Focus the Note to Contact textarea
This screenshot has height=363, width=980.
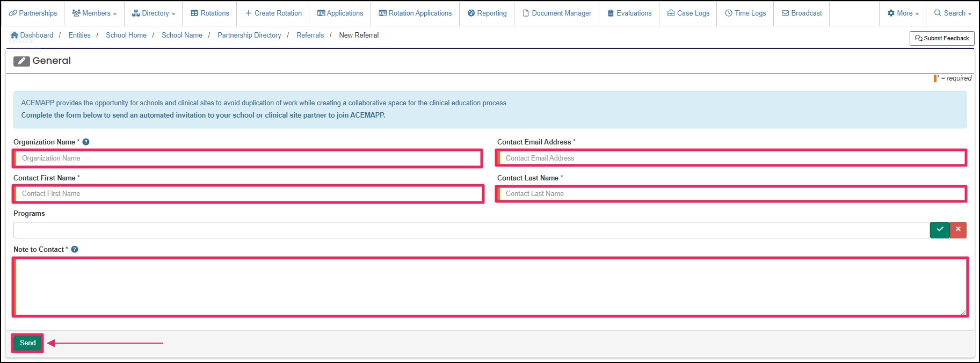point(490,287)
